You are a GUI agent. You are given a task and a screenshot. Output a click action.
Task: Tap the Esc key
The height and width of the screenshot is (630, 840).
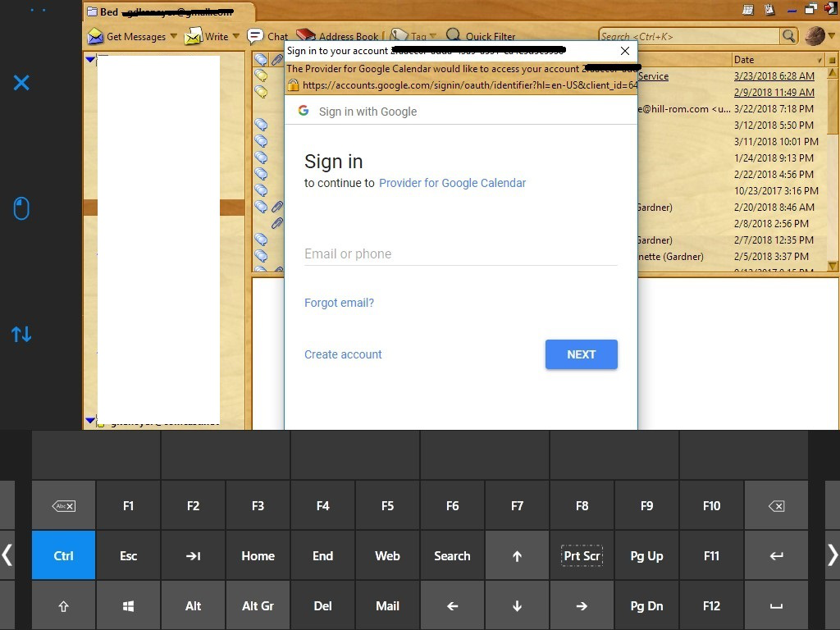coord(128,555)
